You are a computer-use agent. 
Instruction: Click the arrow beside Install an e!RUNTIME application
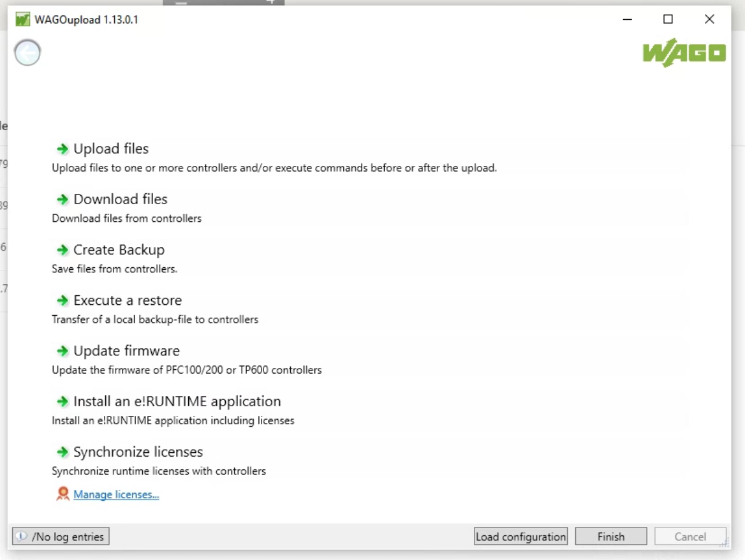tap(63, 402)
